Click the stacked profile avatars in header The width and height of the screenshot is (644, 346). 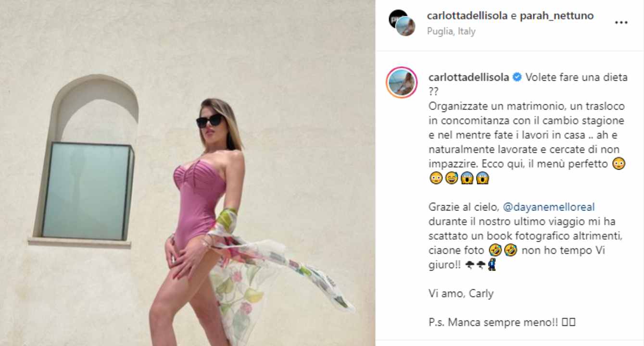[x=402, y=23]
